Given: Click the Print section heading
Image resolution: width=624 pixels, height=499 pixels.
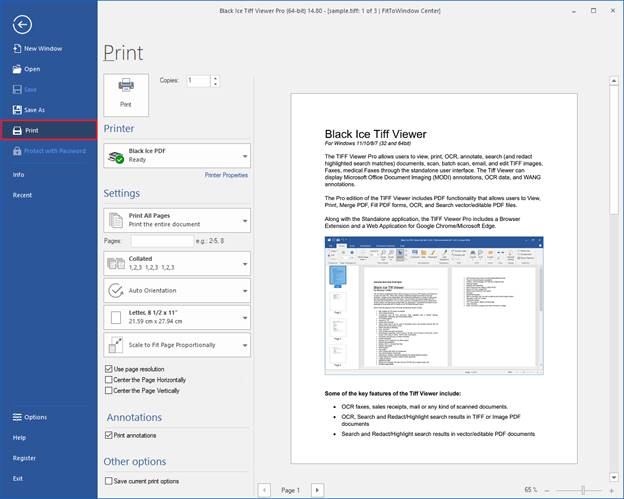Looking at the screenshot, I should click(123, 53).
